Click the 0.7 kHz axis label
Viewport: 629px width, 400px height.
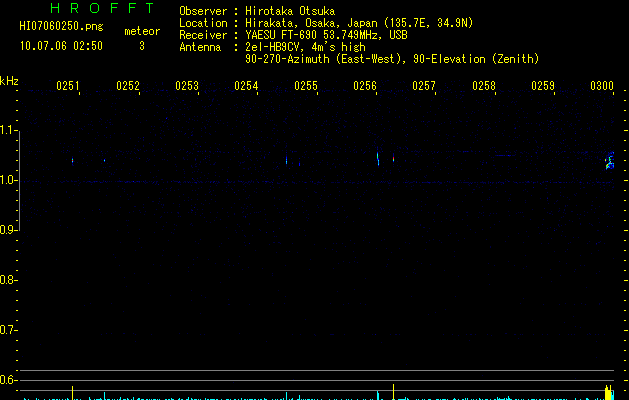(x=9, y=330)
